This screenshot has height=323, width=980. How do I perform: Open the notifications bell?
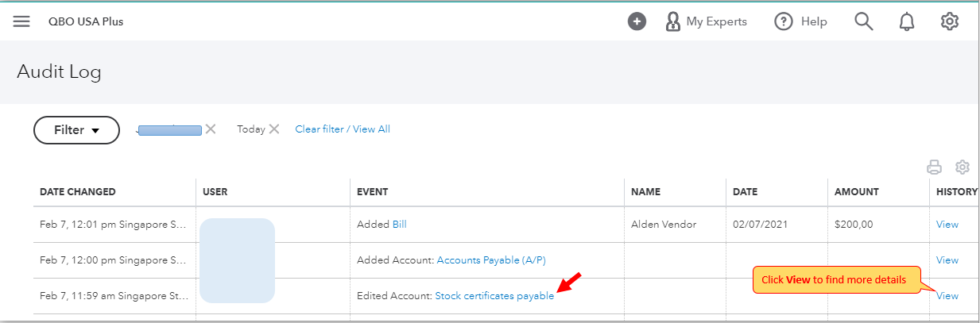(x=907, y=21)
